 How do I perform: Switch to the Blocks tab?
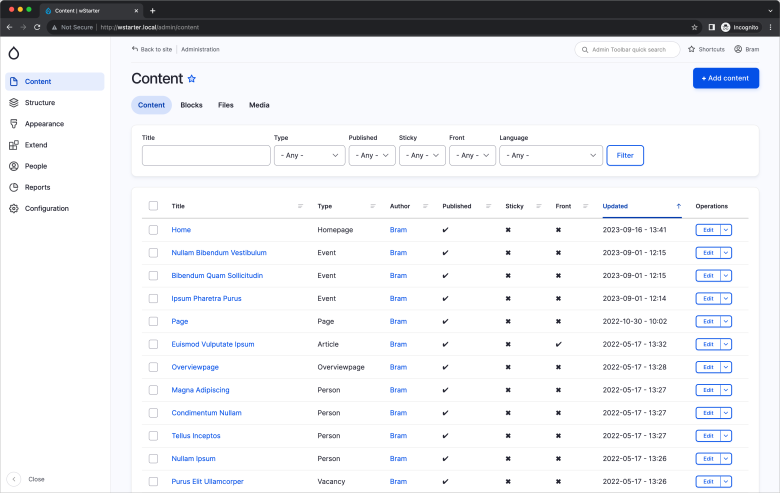[x=192, y=105]
